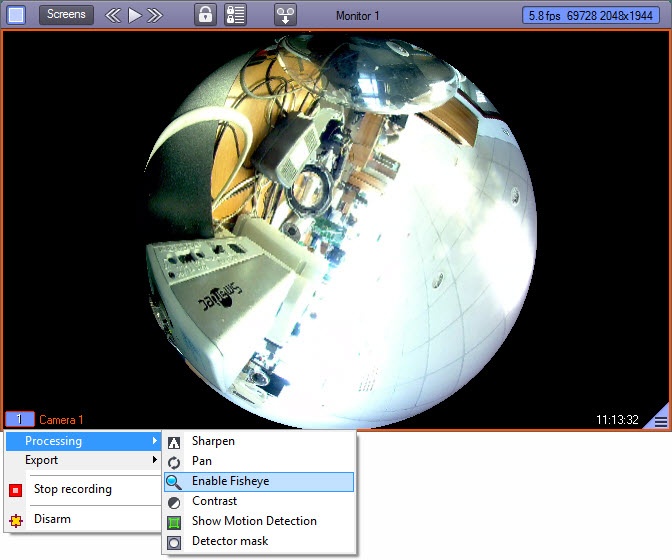672x560 pixels.
Task: Choose the Pan processing option
Action: [202, 461]
